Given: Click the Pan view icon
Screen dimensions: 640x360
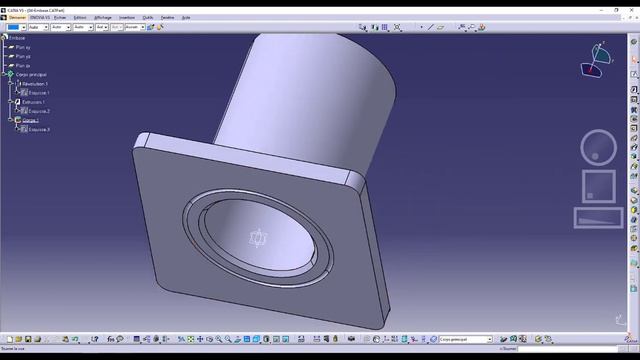Looking at the screenshot, I should coord(200,339).
